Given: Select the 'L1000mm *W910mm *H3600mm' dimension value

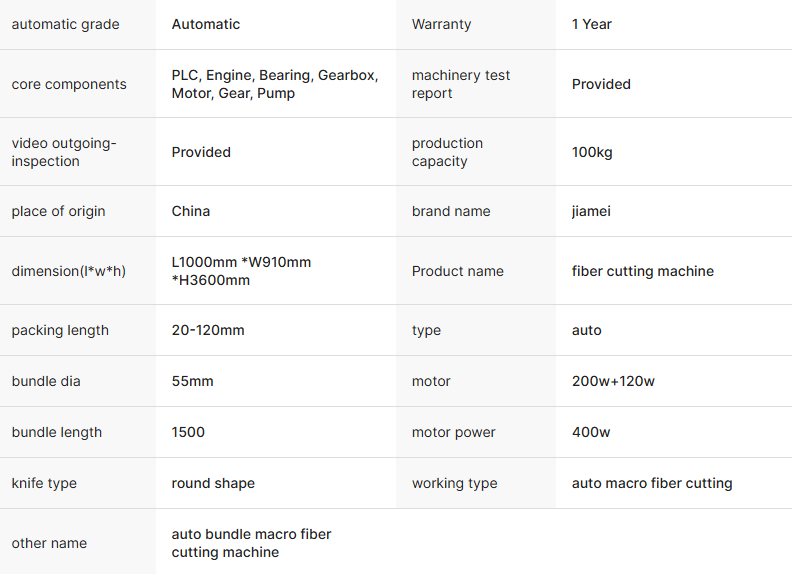Looking at the screenshot, I should (x=241, y=271).
